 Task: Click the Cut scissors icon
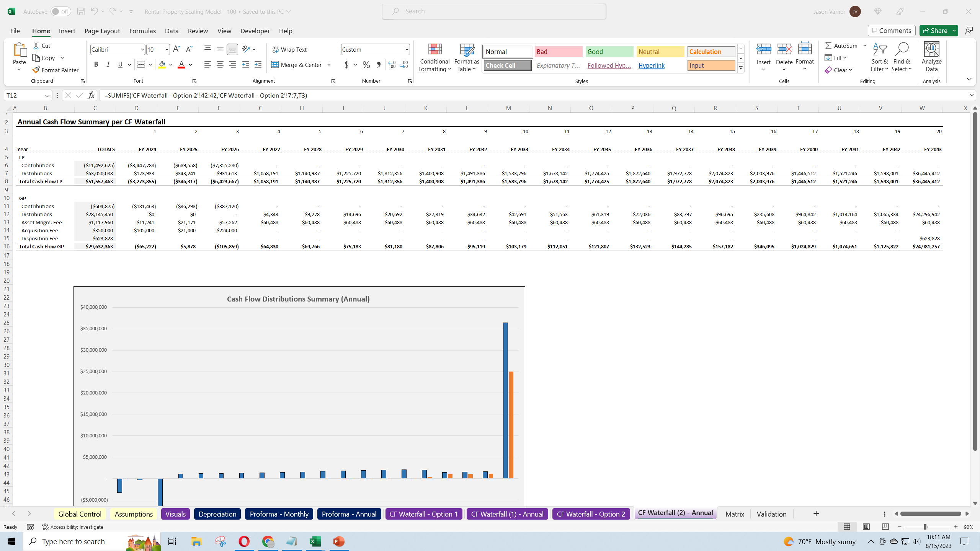(36, 46)
